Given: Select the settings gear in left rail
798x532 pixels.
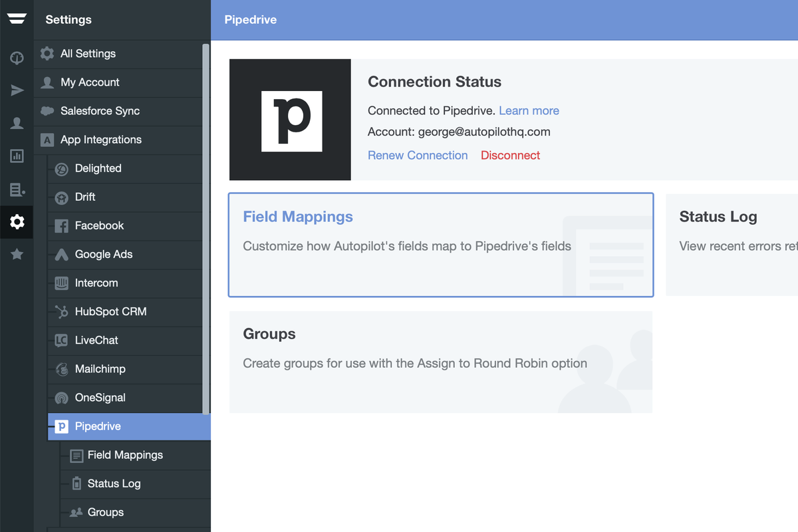Looking at the screenshot, I should 17,221.
